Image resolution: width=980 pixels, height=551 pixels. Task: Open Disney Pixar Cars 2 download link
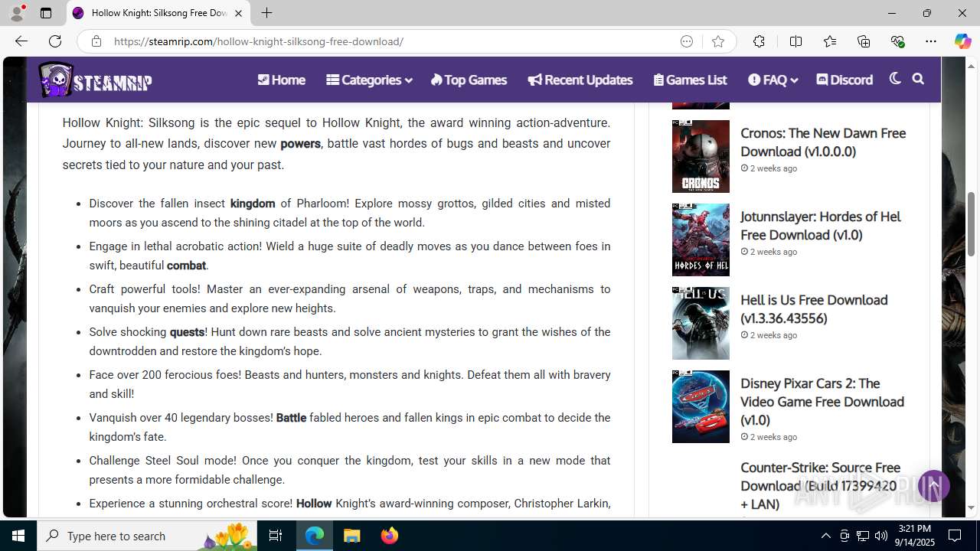822,401
